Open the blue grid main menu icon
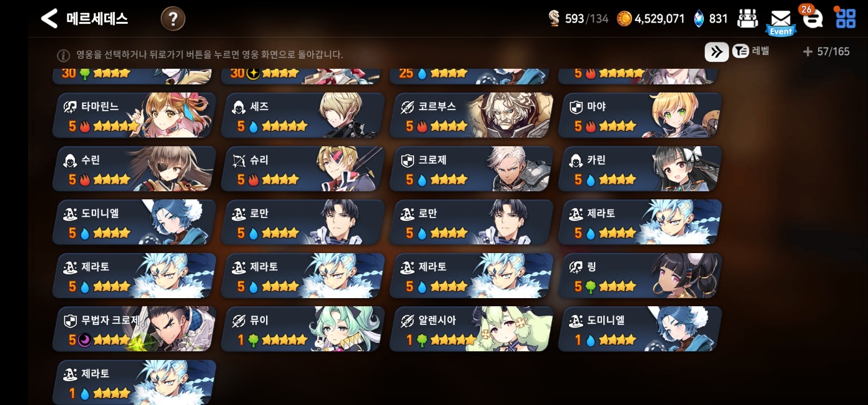The height and width of the screenshot is (405, 868). pos(846,17)
